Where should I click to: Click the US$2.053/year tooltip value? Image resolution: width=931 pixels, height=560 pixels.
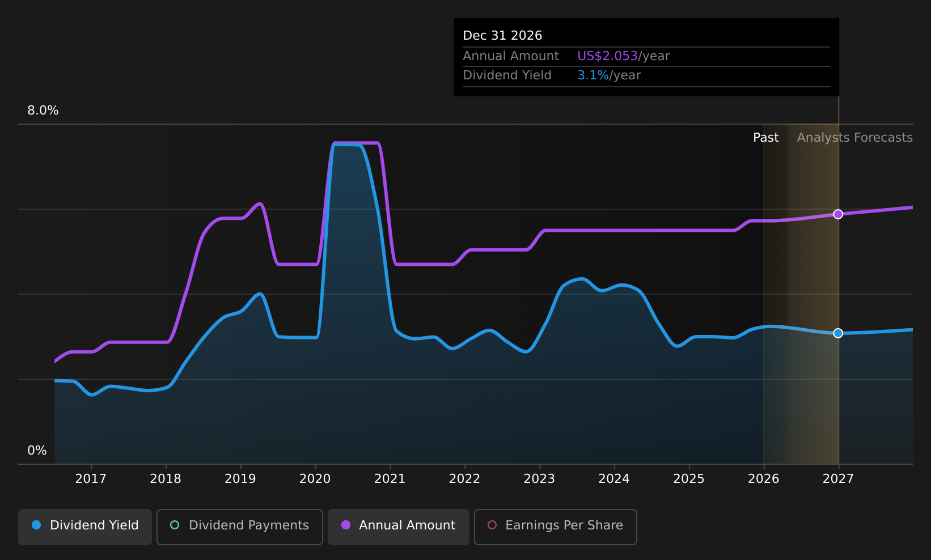(x=624, y=56)
